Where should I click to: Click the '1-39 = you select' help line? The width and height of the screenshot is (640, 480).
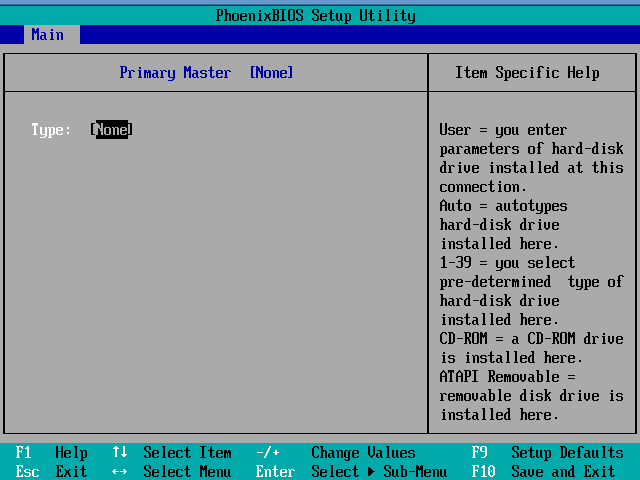tap(507, 262)
